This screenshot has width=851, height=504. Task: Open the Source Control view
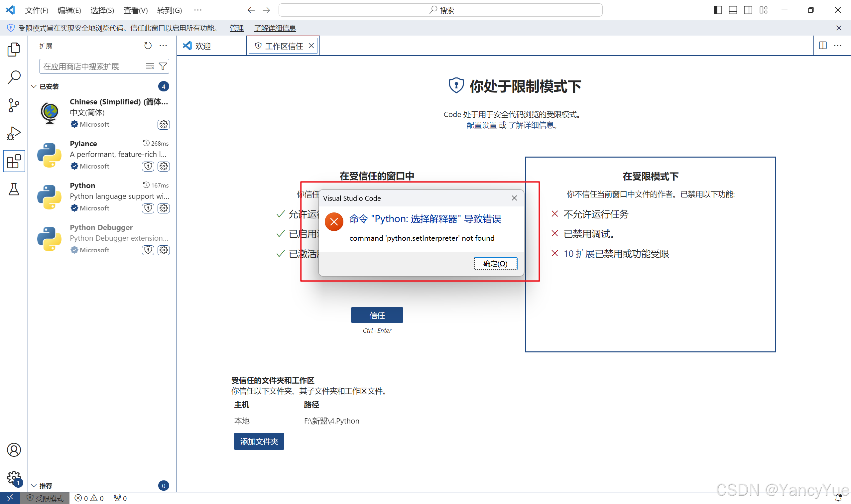point(14,105)
